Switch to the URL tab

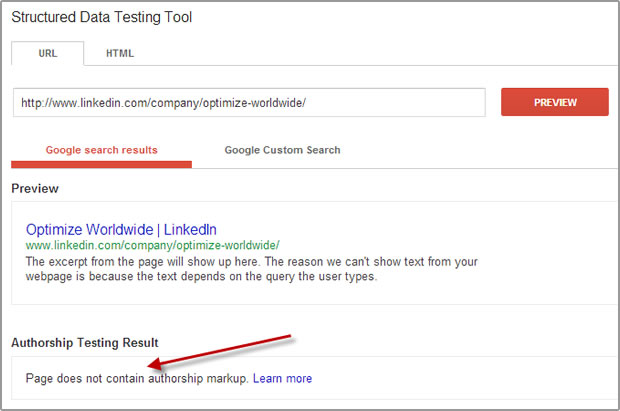point(47,53)
